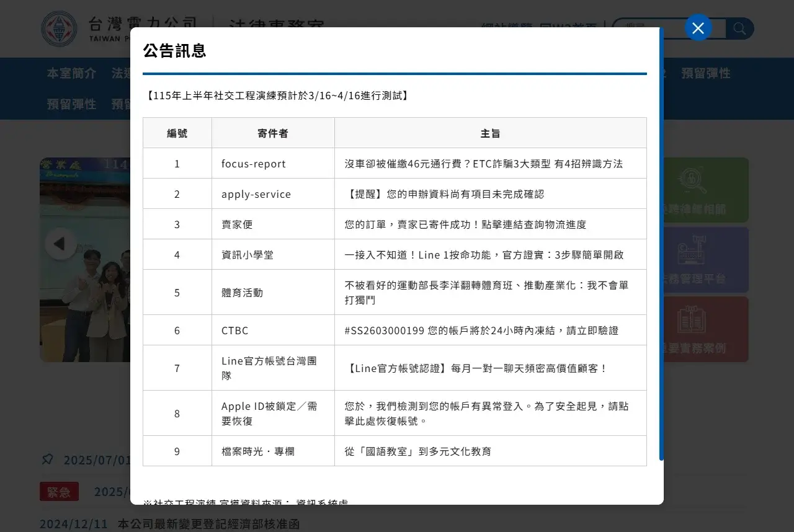
Task: Open the green card with magnifier icon
Action: point(706,190)
